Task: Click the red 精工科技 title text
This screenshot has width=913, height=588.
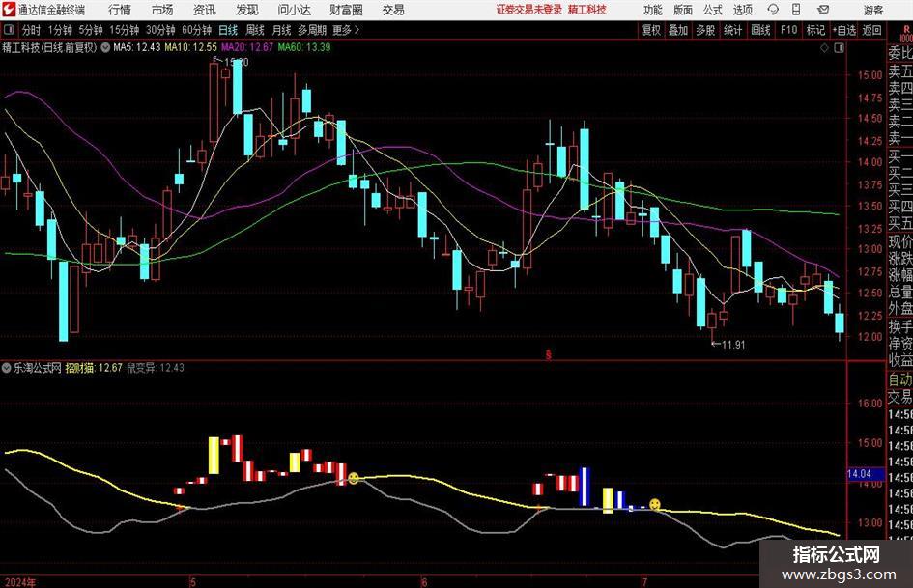Action: click(x=587, y=10)
